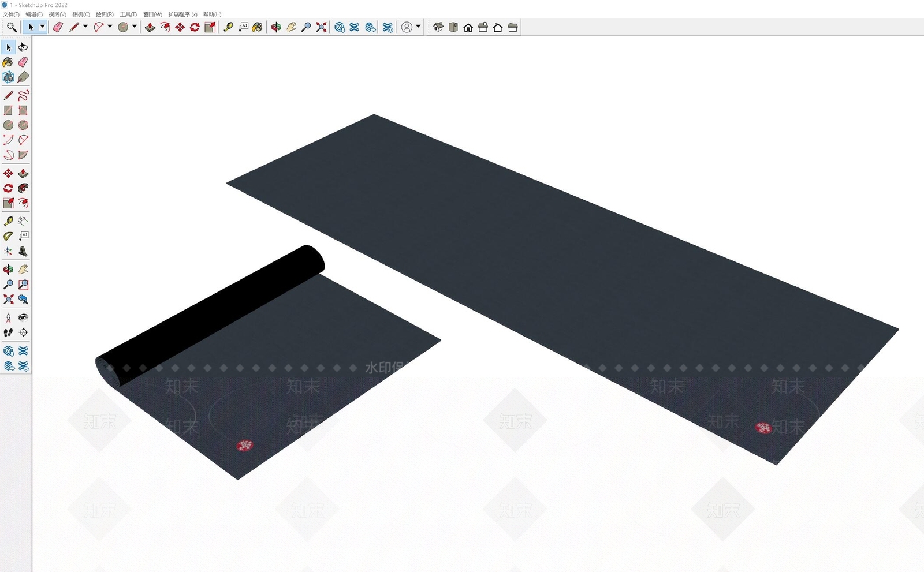Select the Protractor tool
Viewport: 924px width, 572px height.
[x=8, y=236]
